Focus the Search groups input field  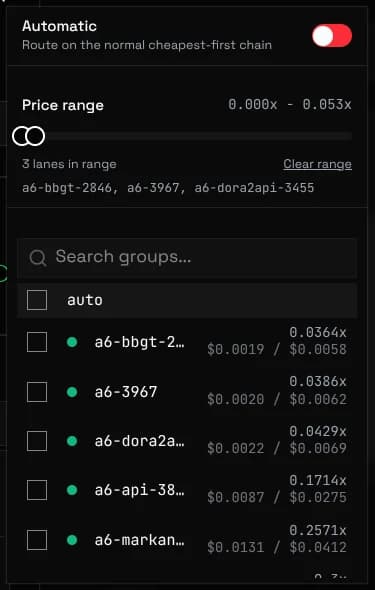click(x=187, y=258)
